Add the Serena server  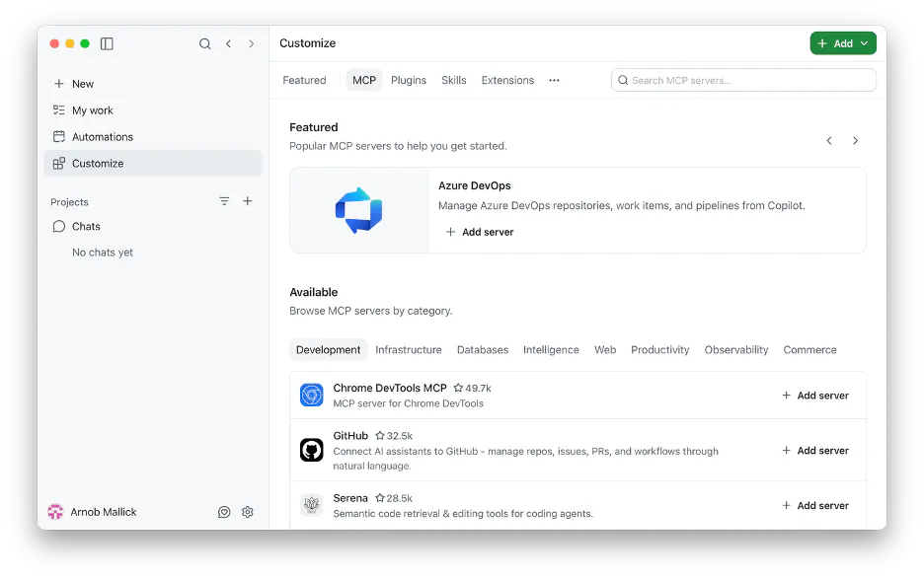point(815,505)
